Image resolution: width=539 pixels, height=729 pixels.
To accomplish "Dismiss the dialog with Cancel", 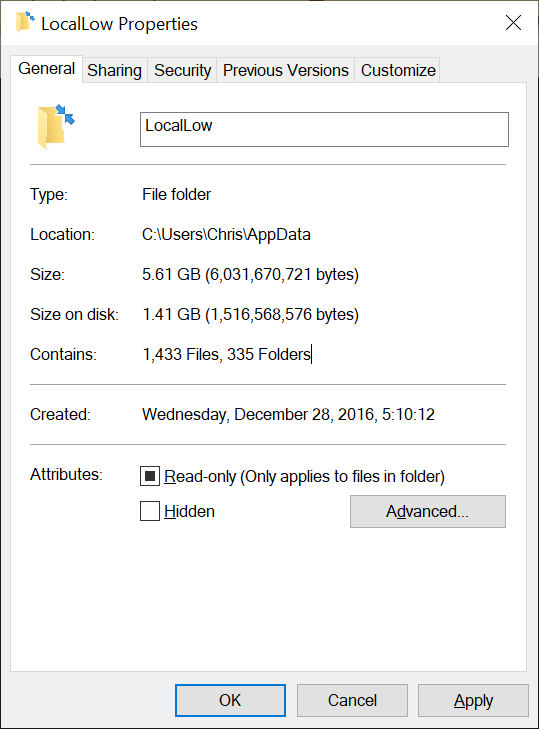I will [x=352, y=700].
